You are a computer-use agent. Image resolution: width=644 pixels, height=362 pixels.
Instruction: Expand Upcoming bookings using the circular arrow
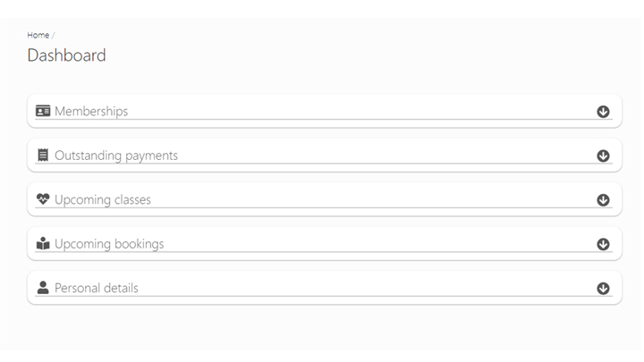pos(603,244)
